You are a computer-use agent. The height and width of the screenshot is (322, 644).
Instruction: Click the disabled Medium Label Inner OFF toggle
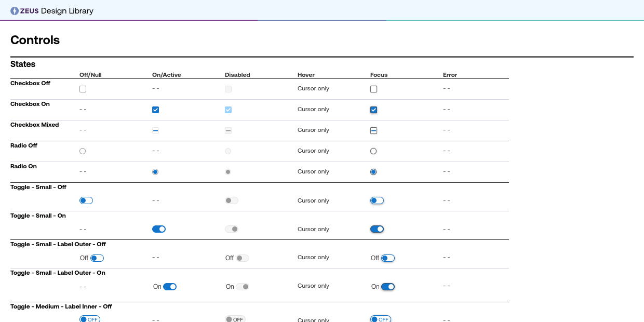pyautogui.click(x=235, y=319)
